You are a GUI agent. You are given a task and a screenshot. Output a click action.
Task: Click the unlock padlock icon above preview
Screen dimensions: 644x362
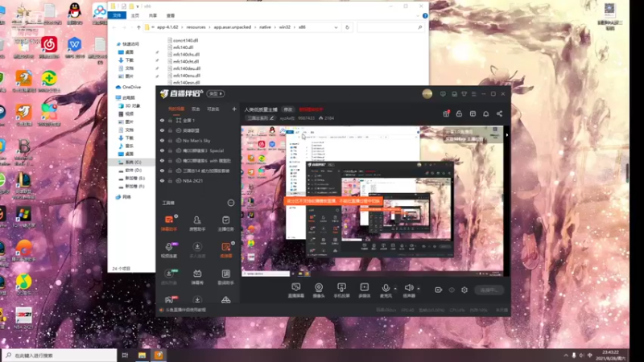[x=459, y=113]
